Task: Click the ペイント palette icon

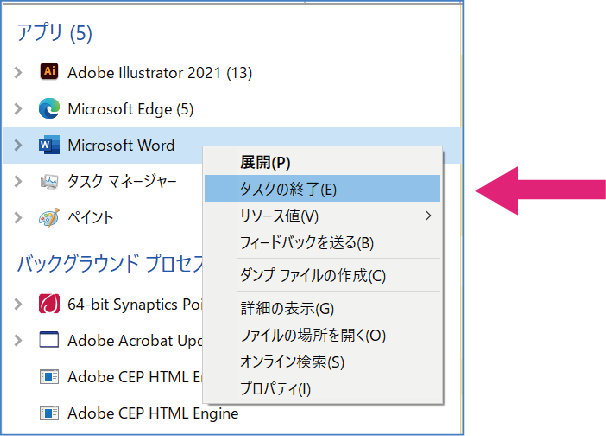Action: pyautogui.click(x=49, y=217)
